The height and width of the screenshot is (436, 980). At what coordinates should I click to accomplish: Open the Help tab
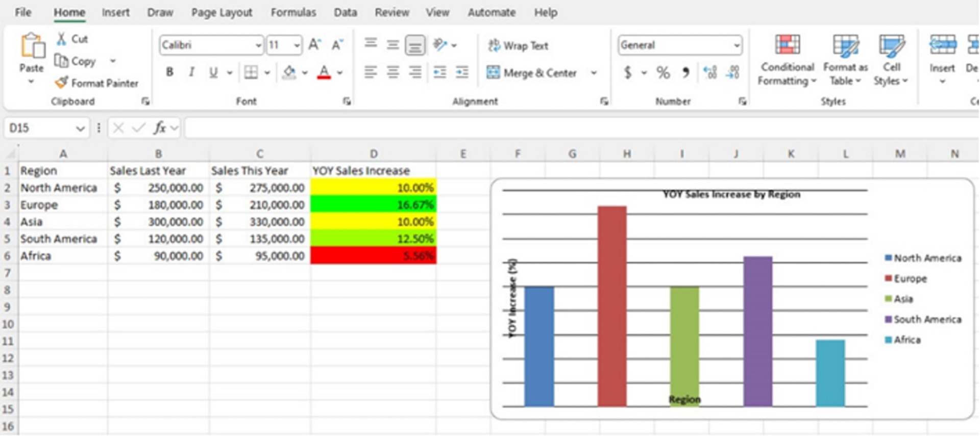click(546, 12)
